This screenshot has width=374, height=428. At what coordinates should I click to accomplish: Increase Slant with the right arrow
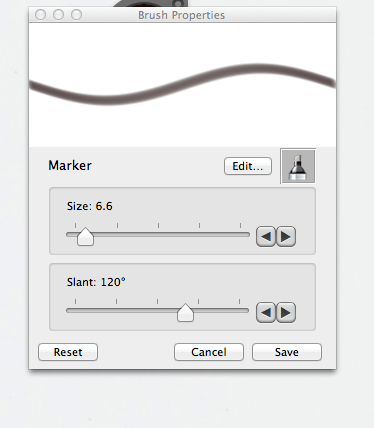point(286,313)
